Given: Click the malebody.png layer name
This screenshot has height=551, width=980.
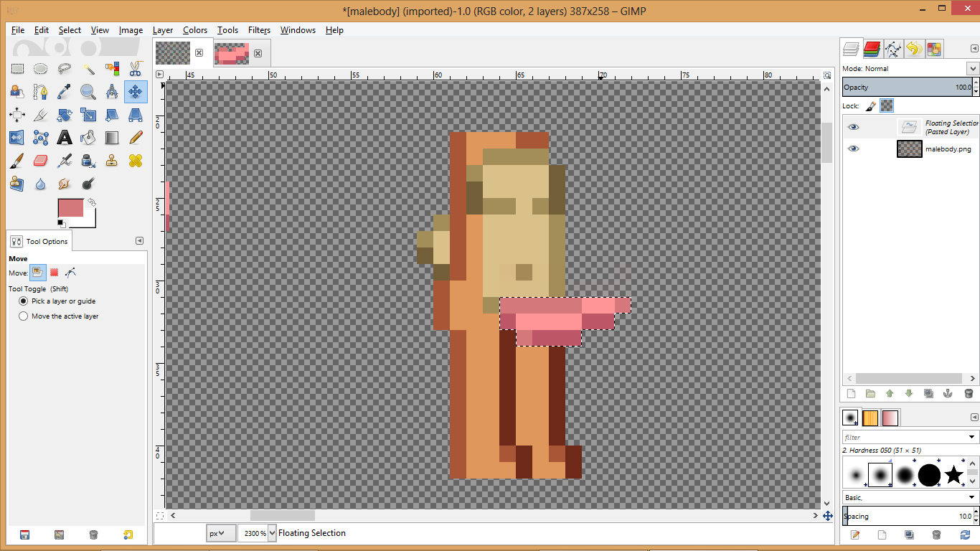Looking at the screenshot, I should (948, 149).
